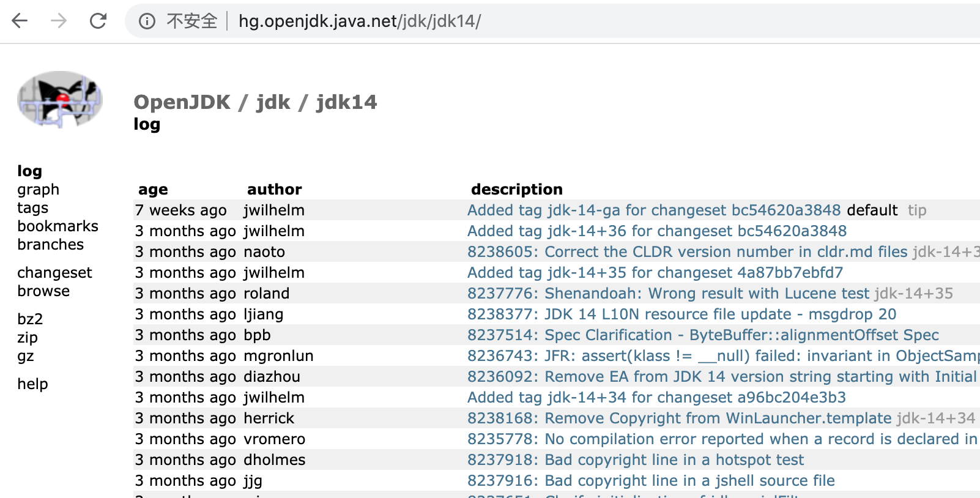
Task: Open 8237918 hotspot test copyright commit
Action: [x=636, y=460]
